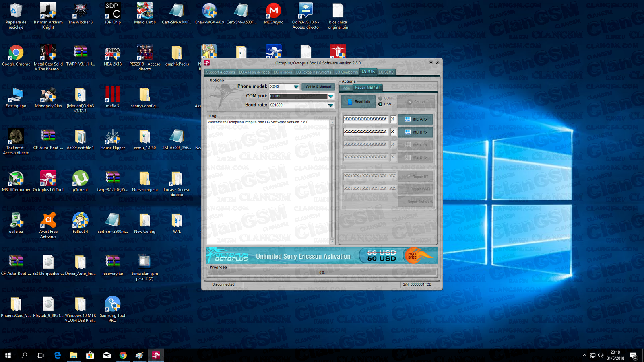Screen dimensions: 644x362
Task: Click the Cable & Manual button
Action: [x=318, y=87]
